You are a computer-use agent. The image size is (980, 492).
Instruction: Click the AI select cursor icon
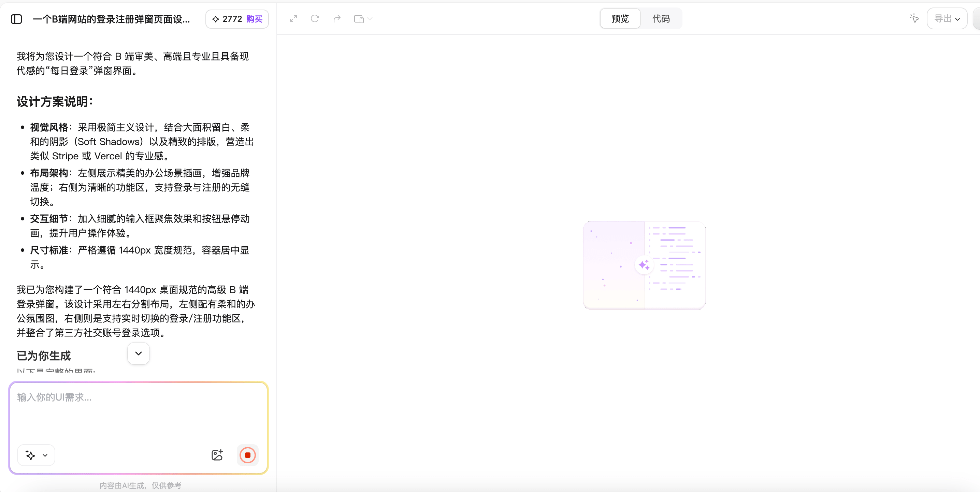(914, 19)
